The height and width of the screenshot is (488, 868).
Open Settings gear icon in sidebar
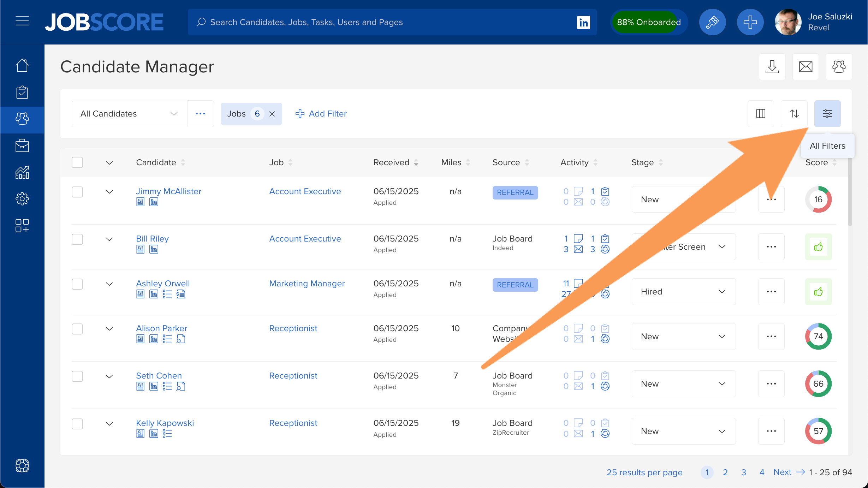pos(22,199)
